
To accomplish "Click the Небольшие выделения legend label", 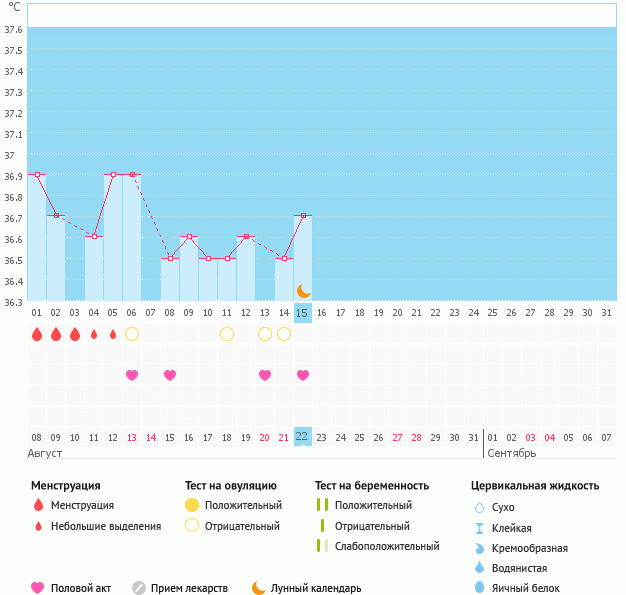I will [x=106, y=526].
